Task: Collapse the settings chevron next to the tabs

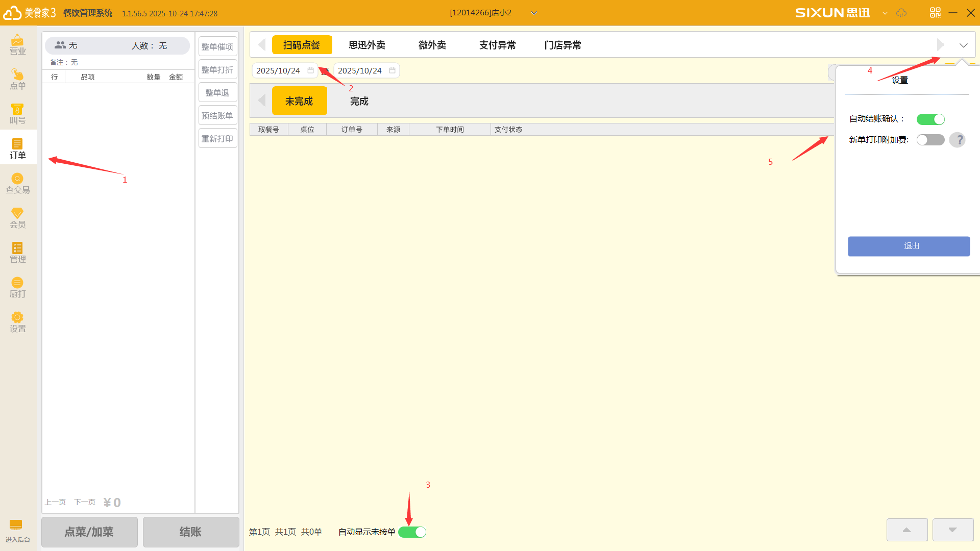Action: tap(963, 45)
